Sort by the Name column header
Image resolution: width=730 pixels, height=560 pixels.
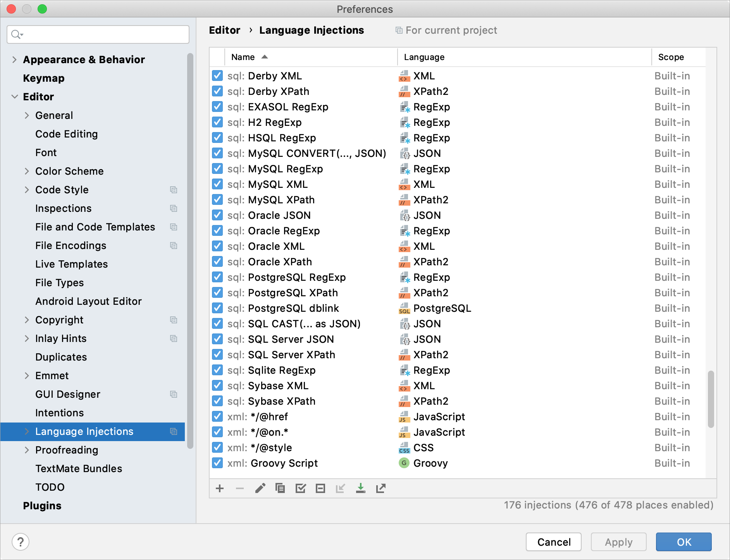click(x=311, y=57)
